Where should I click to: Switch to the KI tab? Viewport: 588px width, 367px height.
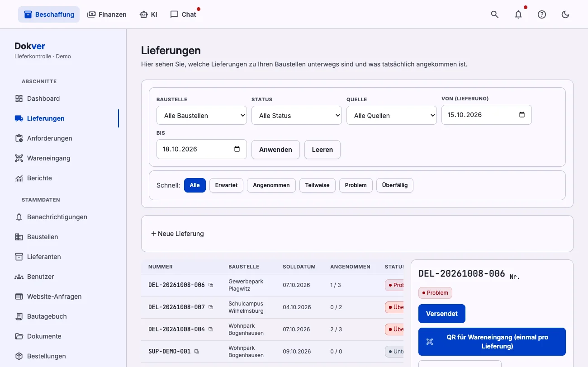coord(149,14)
